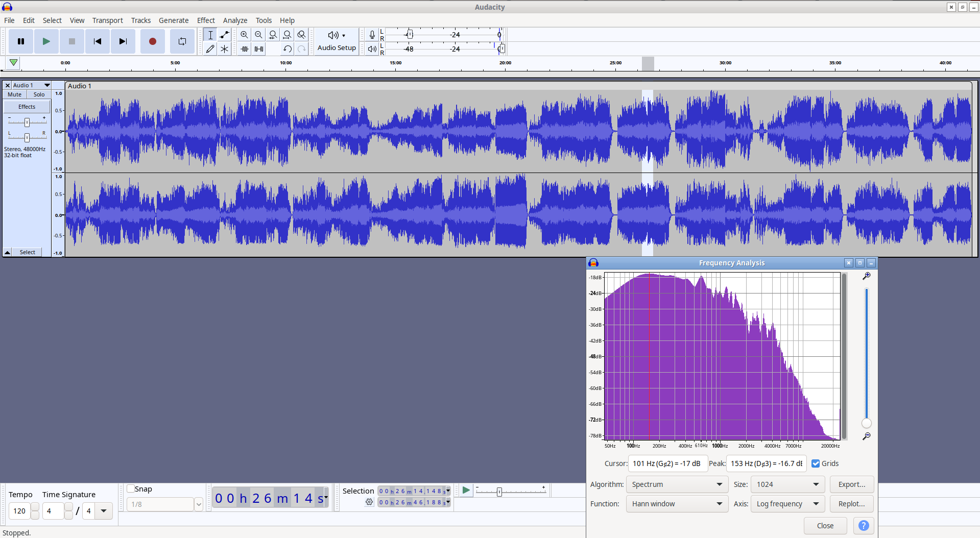Fit selection to width
Screen dimensions: 980x538
pyautogui.click(x=273, y=35)
